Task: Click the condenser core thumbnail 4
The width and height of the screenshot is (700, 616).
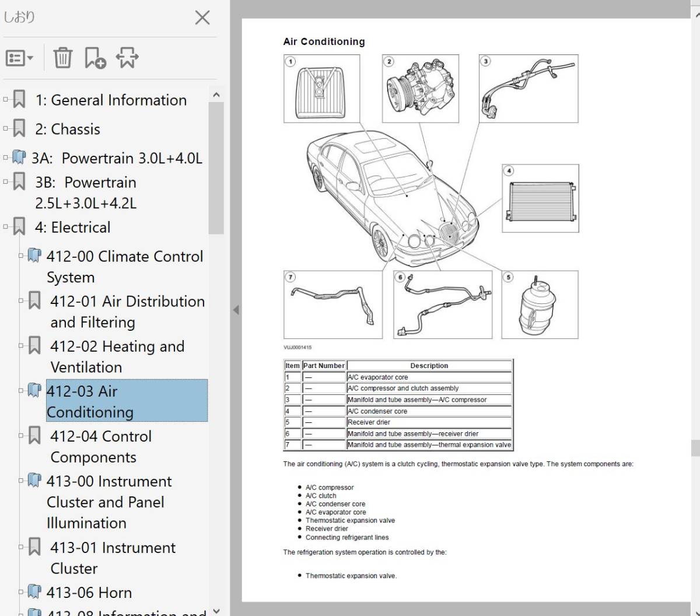Action: (x=541, y=198)
